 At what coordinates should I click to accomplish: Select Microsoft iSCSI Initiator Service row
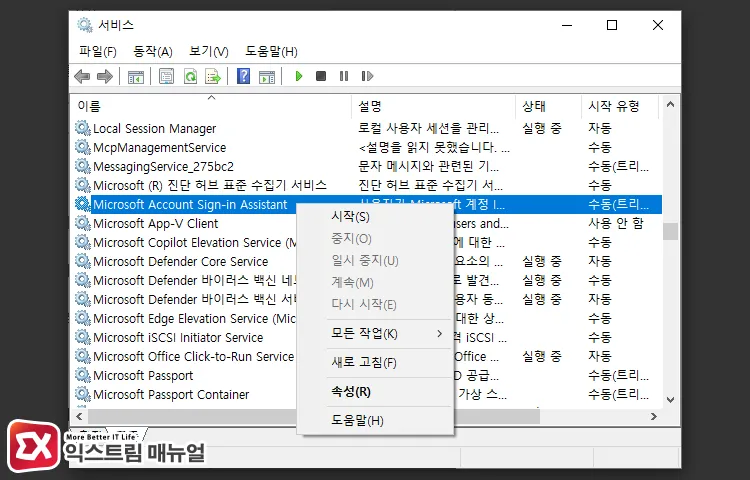367,338
